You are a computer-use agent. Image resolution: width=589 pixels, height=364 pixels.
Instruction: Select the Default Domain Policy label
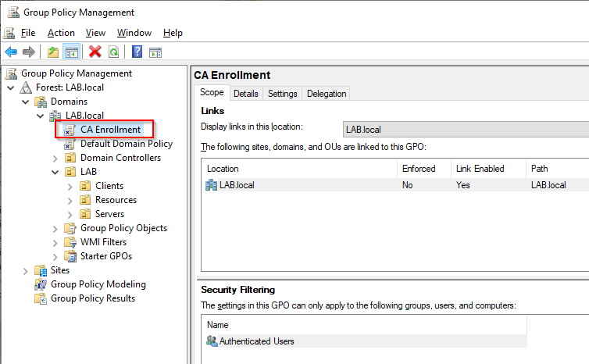click(127, 144)
